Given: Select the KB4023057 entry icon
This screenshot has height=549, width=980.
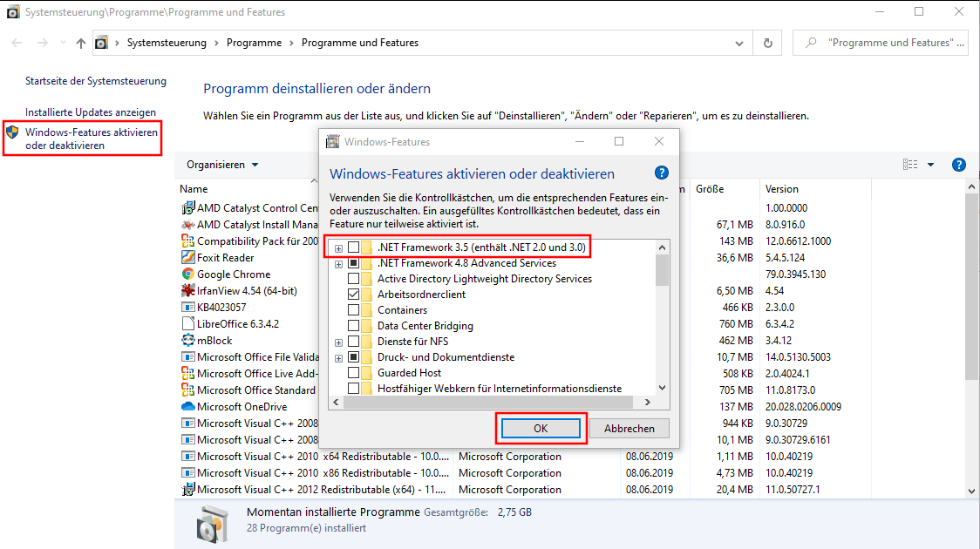Looking at the screenshot, I should click(x=187, y=307).
